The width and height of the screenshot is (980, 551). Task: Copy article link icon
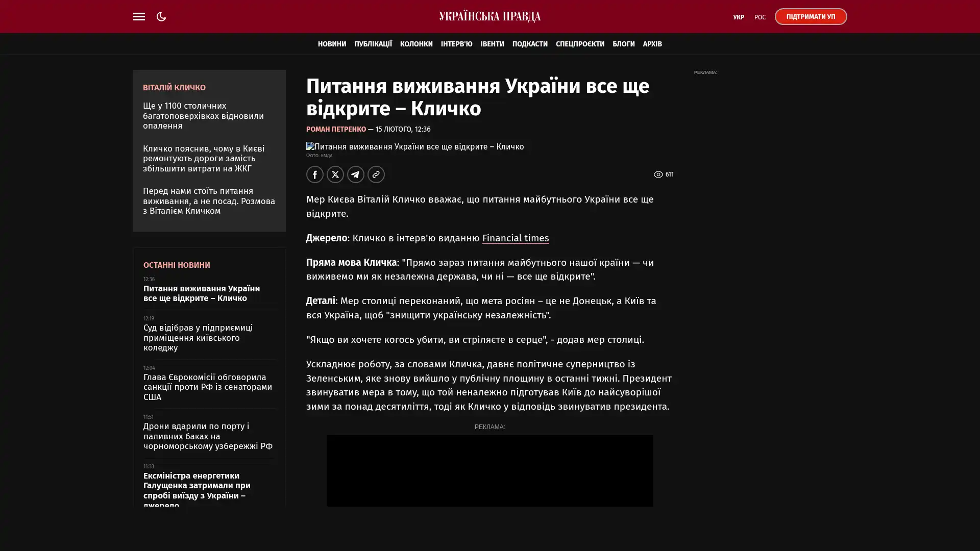[376, 174]
